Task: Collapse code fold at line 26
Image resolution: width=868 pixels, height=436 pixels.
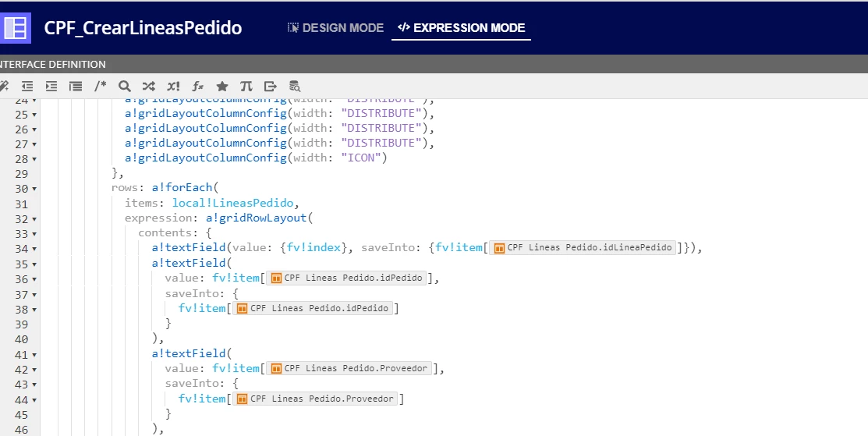Action: (x=34, y=129)
